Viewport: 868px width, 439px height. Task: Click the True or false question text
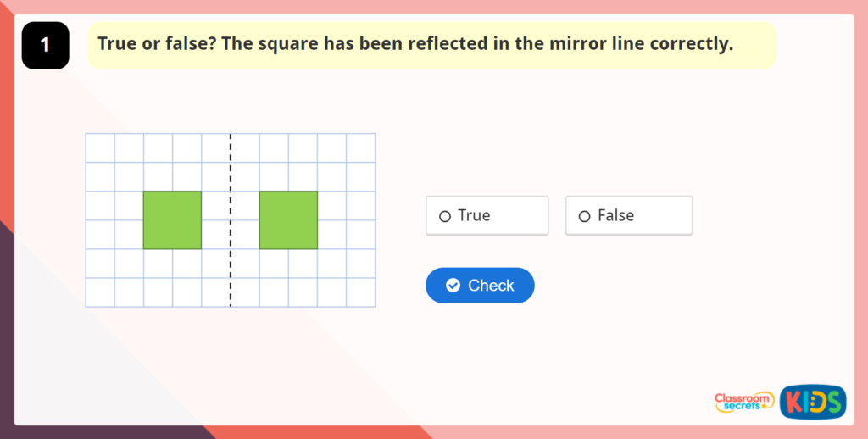pos(415,44)
